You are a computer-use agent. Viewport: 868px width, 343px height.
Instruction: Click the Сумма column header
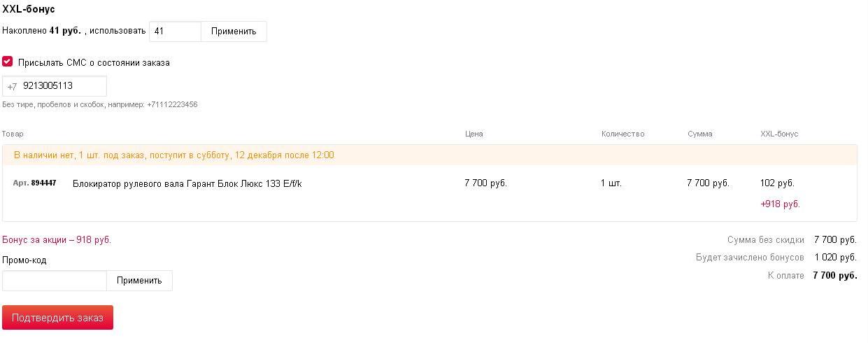pyautogui.click(x=700, y=134)
